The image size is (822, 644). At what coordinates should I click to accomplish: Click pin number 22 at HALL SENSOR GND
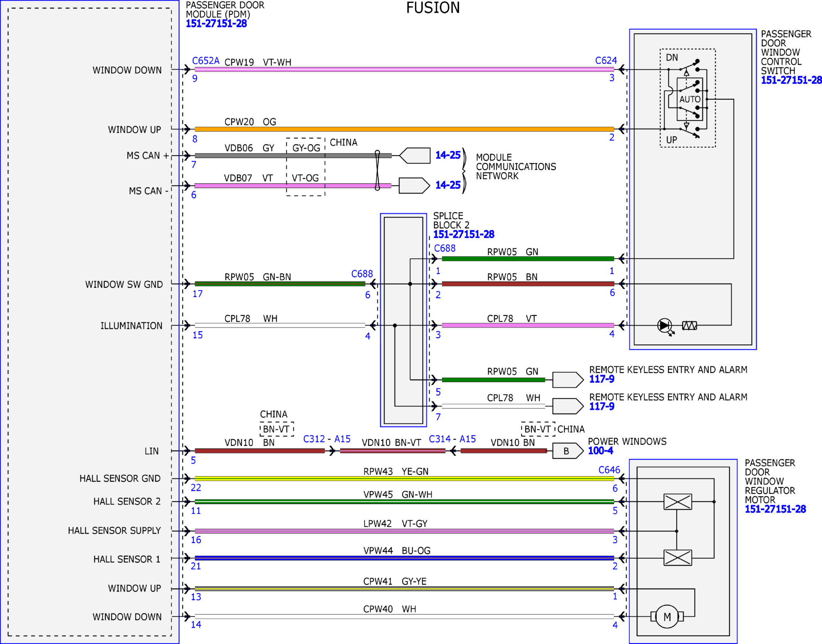196,488
